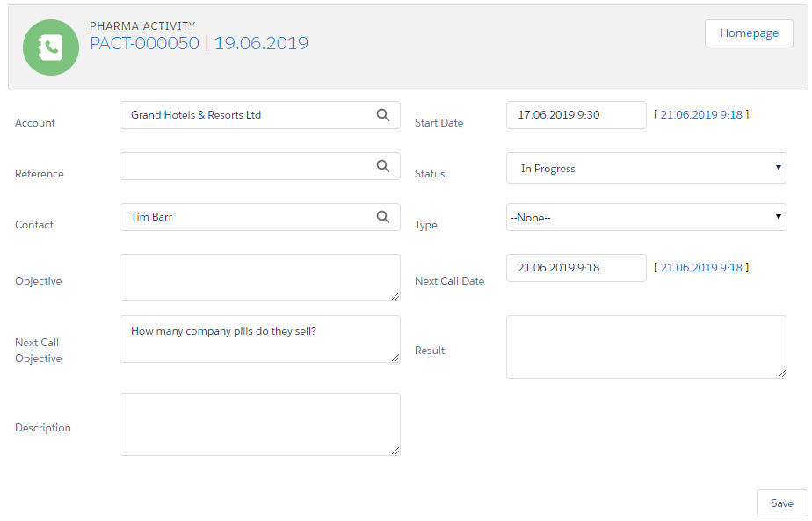Click the Start Date input field

pos(576,115)
